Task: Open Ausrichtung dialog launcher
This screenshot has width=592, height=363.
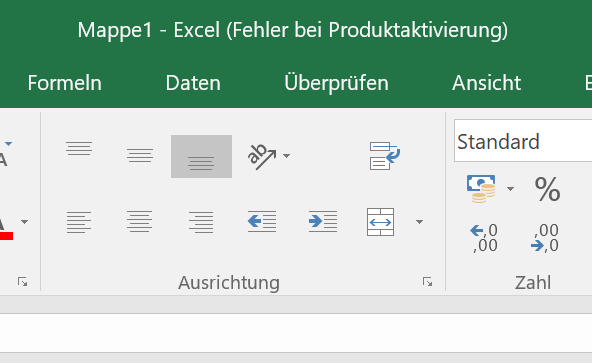Action: [x=427, y=282]
